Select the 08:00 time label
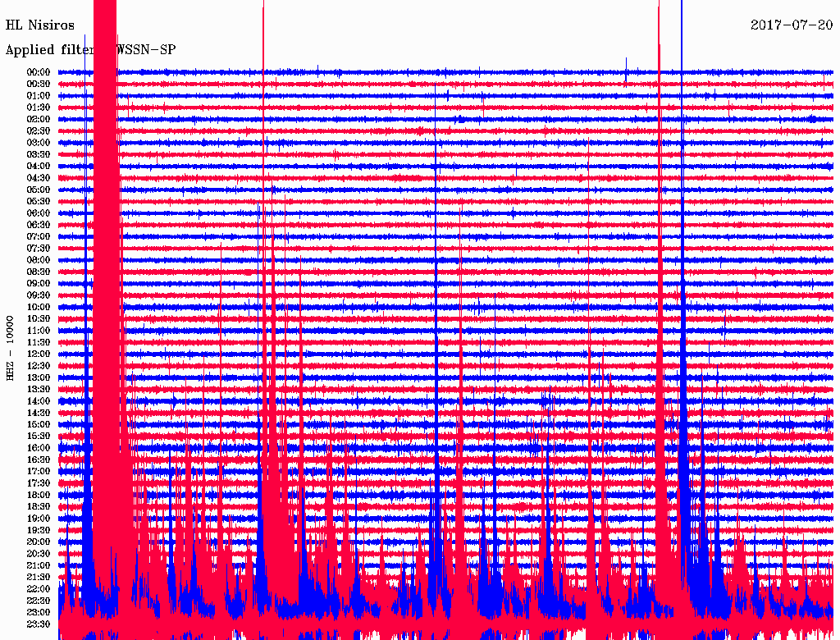 pyautogui.click(x=39, y=260)
